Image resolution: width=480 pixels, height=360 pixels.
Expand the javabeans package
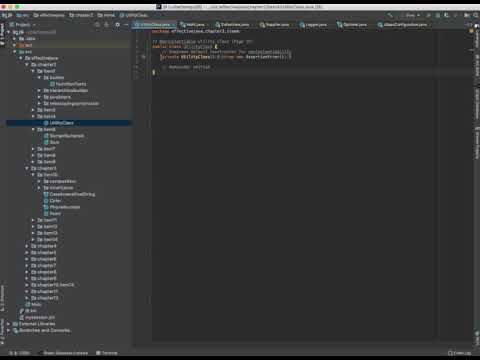point(39,97)
